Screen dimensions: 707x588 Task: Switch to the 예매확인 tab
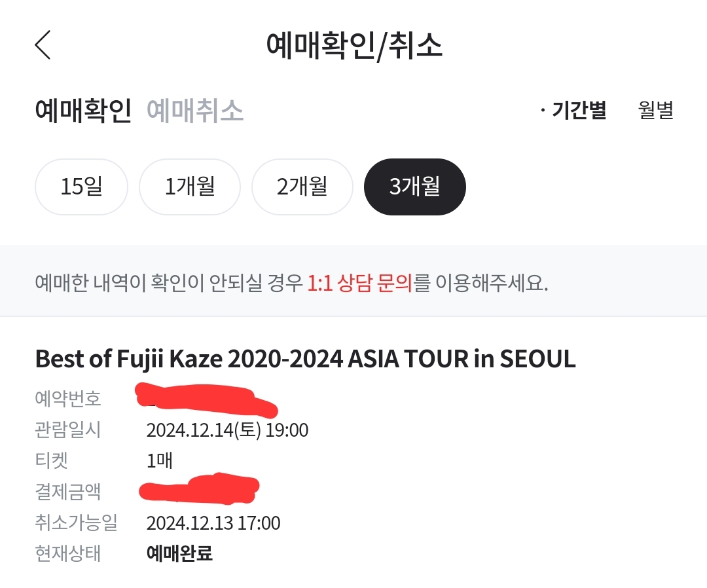pyautogui.click(x=83, y=111)
